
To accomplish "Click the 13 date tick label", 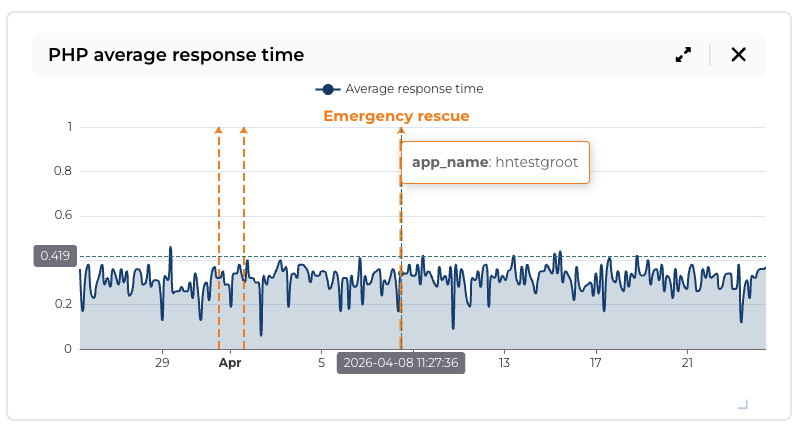I will (x=505, y=363).
